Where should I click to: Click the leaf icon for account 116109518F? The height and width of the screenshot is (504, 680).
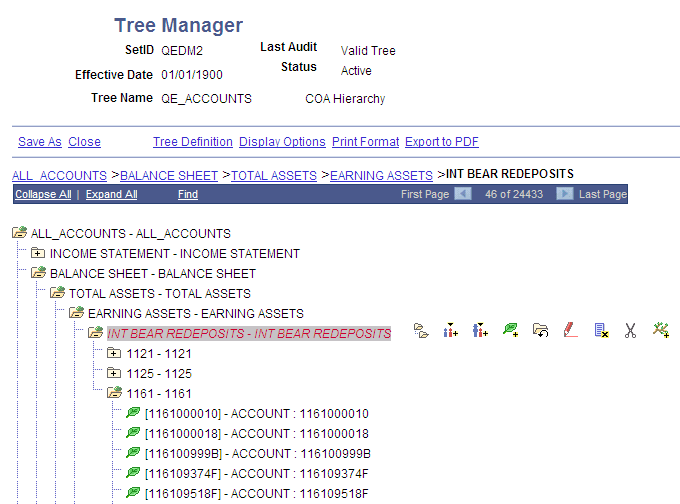click(133, 492)
